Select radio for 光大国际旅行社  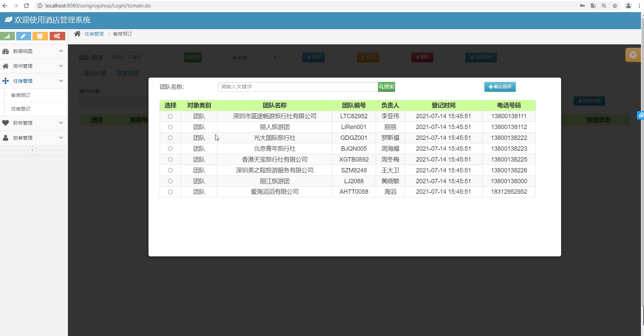[170, 138]
